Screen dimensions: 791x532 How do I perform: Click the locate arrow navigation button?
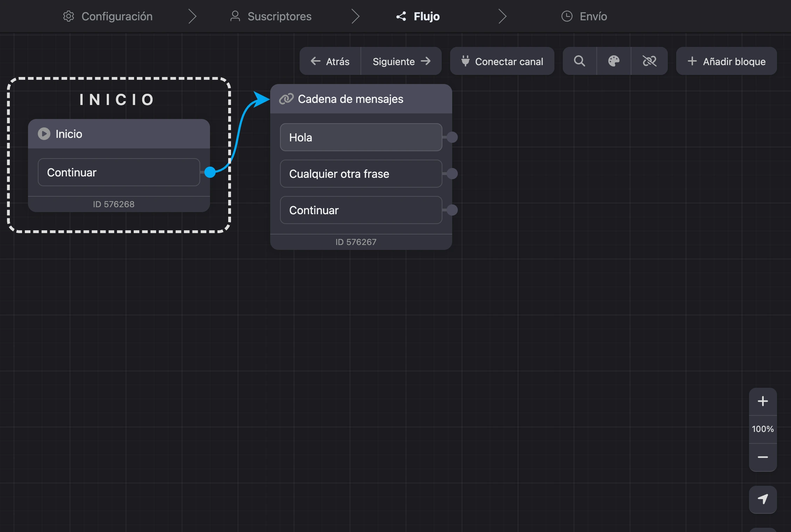point(763,499)
